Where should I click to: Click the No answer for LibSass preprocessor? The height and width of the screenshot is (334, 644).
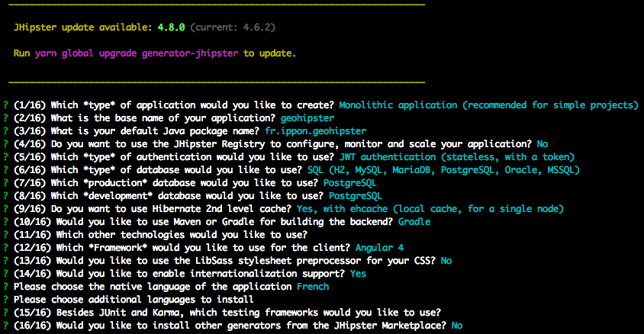[446, 261]
